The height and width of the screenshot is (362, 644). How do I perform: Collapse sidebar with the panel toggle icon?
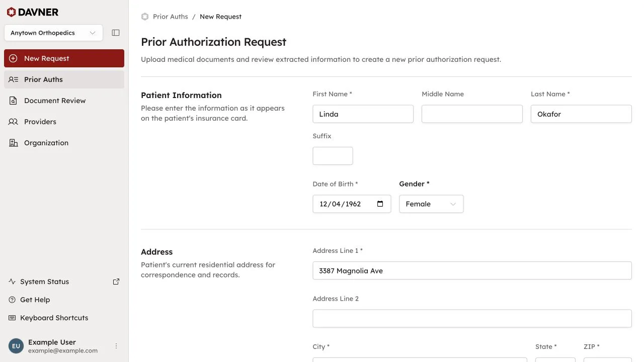coord(116,33)
